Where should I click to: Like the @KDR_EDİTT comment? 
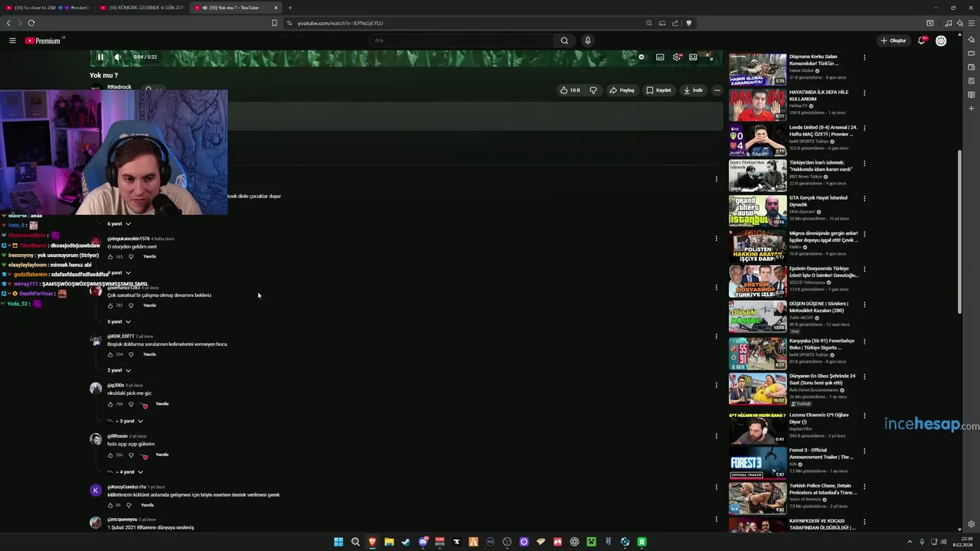tap(110, 354)
